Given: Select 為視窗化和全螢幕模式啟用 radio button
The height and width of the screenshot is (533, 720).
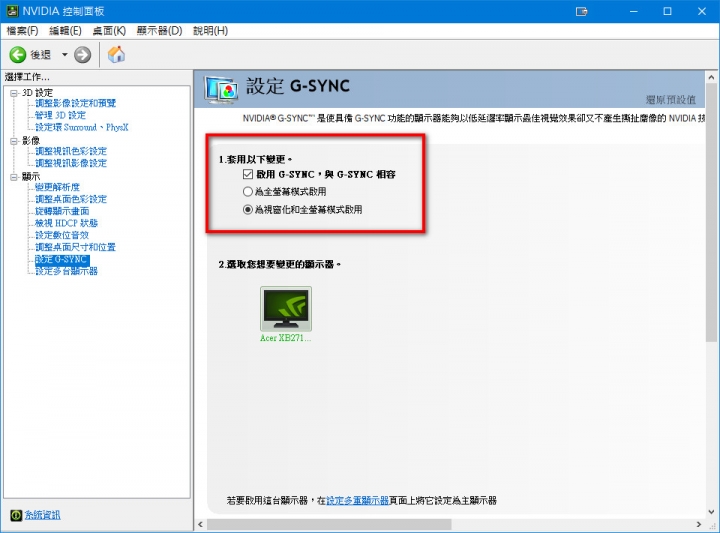Looking at the screenshot, I should tap(248, 210).
